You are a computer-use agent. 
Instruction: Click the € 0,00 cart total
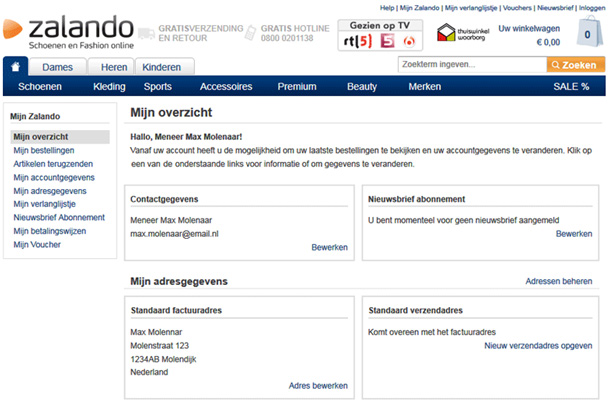point(548,42)
